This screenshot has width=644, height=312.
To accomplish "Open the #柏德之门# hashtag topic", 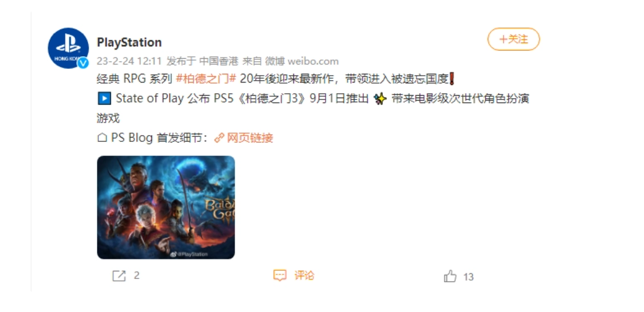I will pyautogui.click(x=206, y=79).
